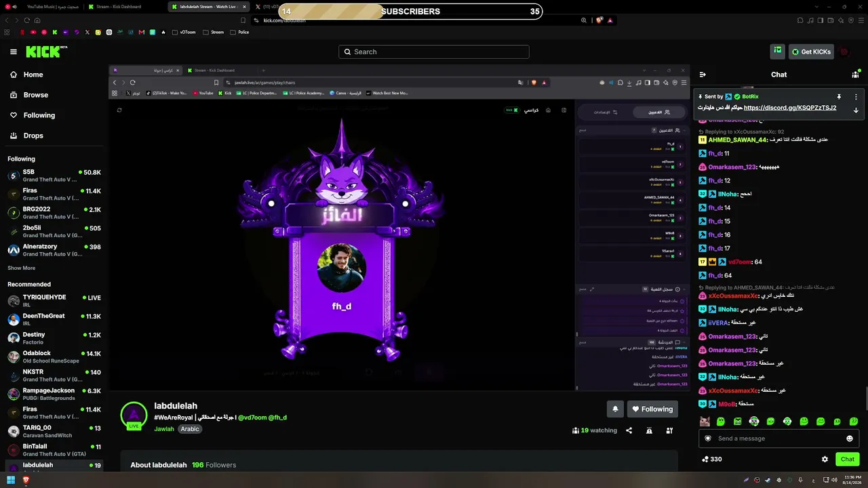Open the Kick hamburger menu

coord(14,52)
